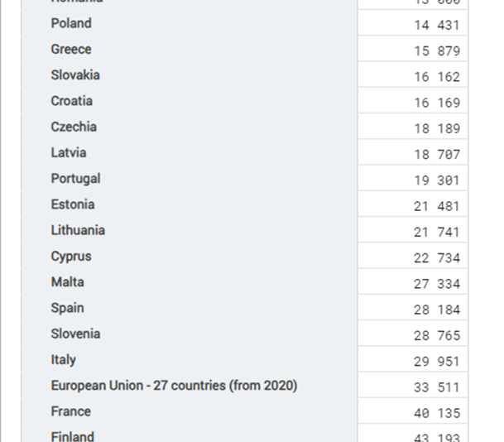
Task: Click the Cyprus row label
Action: click(x=71, y=257)
